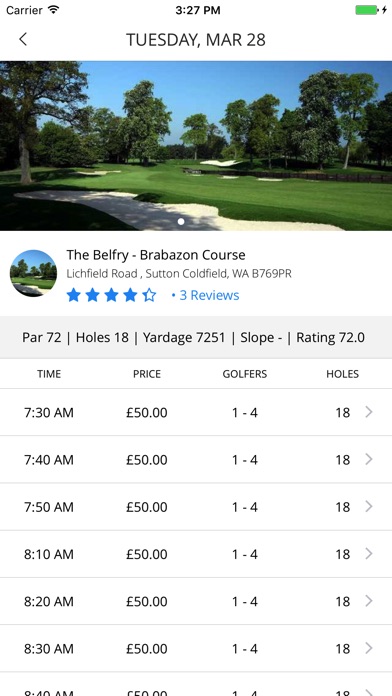Open the 8:30 AM row chevron
This screenshot has height=696, width=392.
tap(368, 649)
